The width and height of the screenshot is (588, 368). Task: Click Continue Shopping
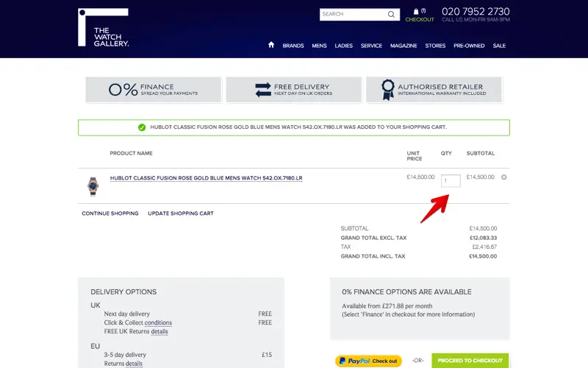[x=110, y=213]
